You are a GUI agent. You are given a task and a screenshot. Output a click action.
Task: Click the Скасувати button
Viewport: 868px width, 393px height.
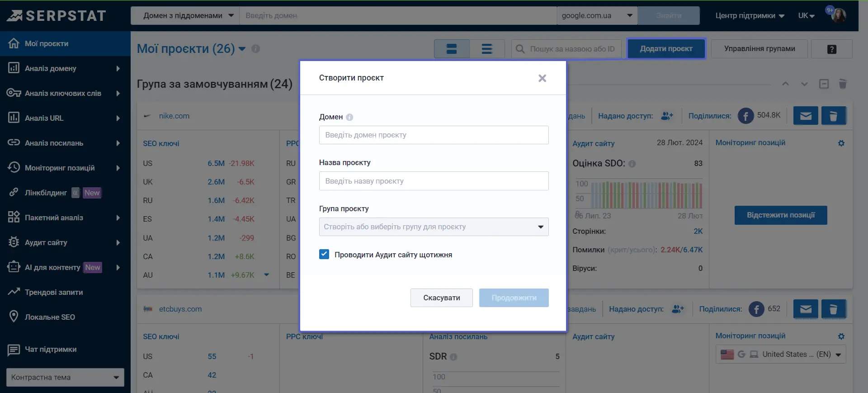click(442, 298)
